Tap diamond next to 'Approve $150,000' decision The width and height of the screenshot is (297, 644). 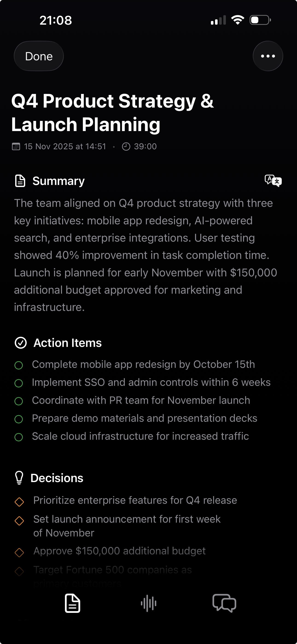[x=19, y=552]
